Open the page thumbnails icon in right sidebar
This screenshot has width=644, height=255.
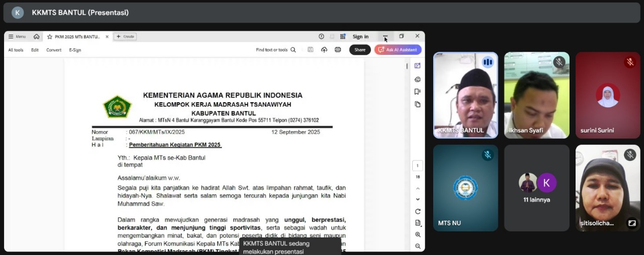[418, 104]
